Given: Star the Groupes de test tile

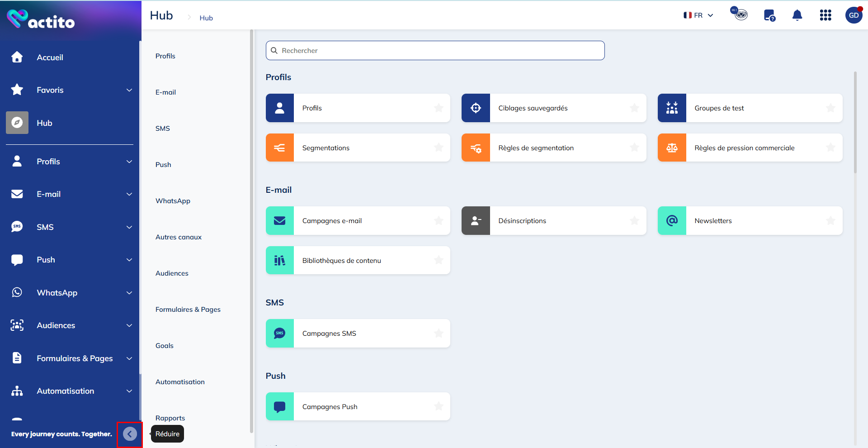Looking at the screenshot, I should [x=830, y=108].
